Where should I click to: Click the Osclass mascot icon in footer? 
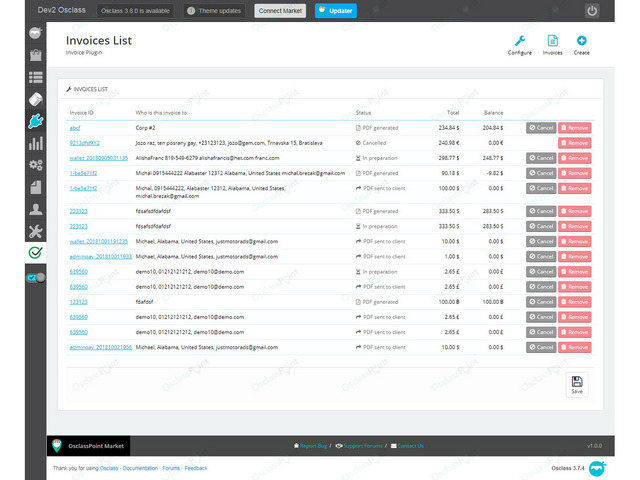tap(598, 468)
